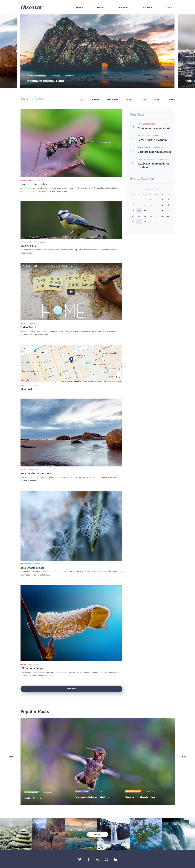Click the SHOW MORE button
This screenshot has width=195, height=868.
tap(71, 689)
